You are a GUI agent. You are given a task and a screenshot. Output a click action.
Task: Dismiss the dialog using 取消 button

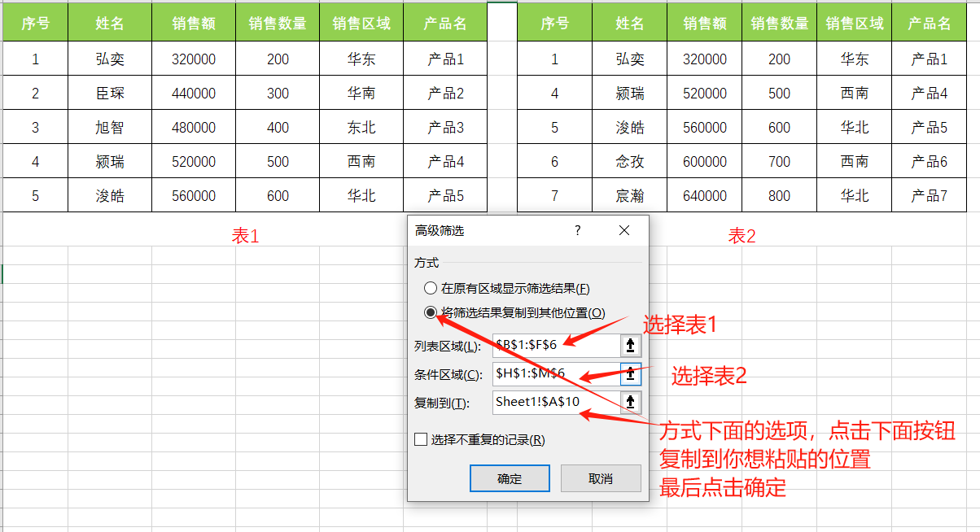pos(601,478)
